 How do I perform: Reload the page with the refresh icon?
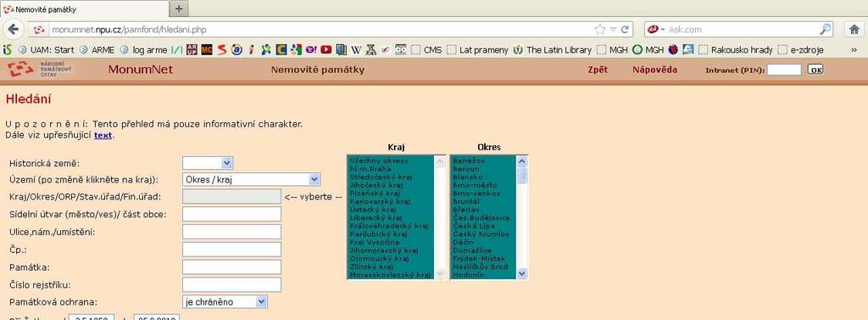click(625, 29)
